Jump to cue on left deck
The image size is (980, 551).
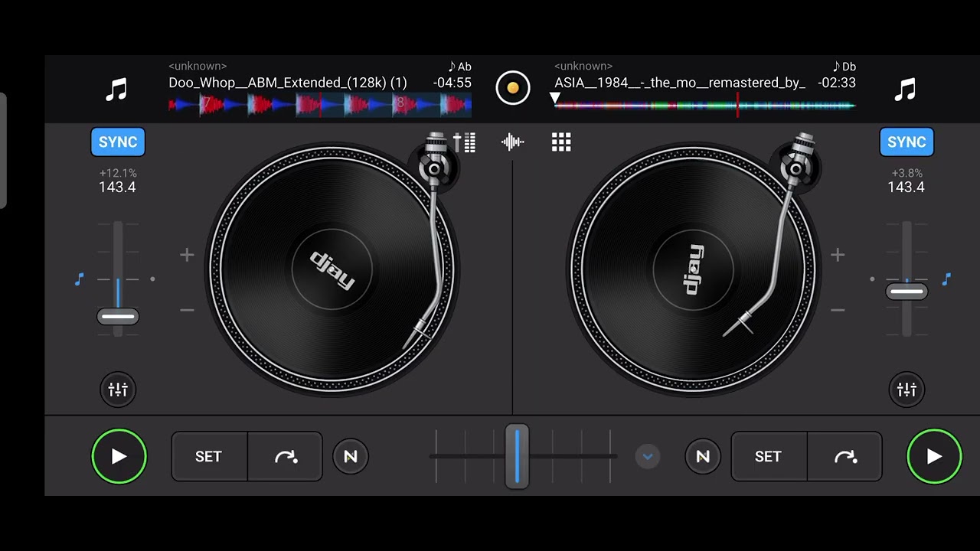tap(286, 457)
